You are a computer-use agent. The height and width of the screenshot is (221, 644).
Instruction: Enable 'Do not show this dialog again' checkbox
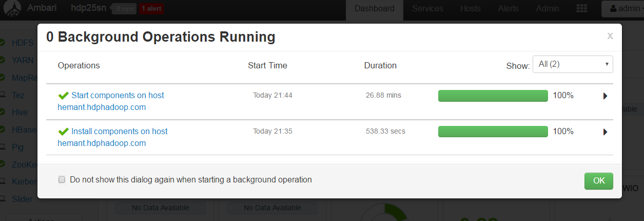(62, 180)
